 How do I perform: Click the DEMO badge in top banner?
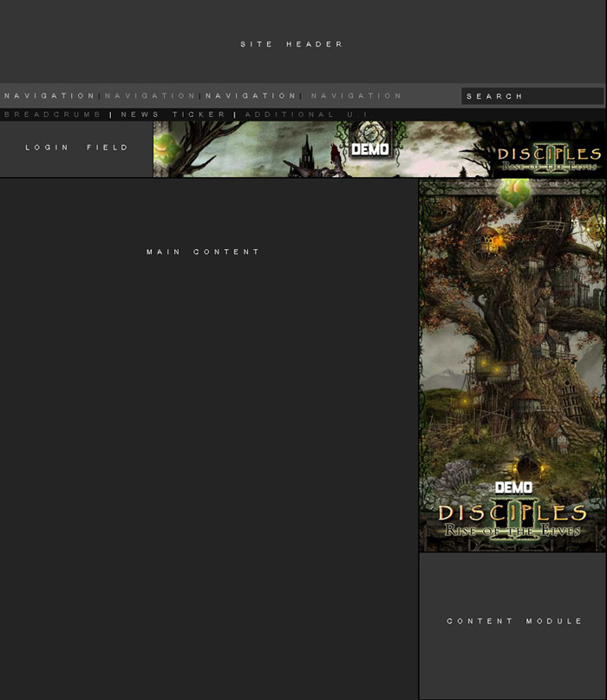(x=369, y=149)
